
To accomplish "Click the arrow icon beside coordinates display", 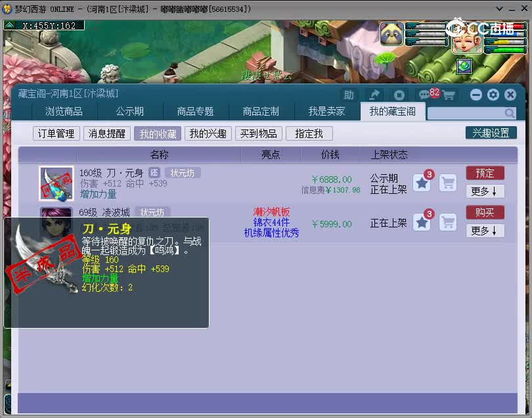I will [9, 25].
